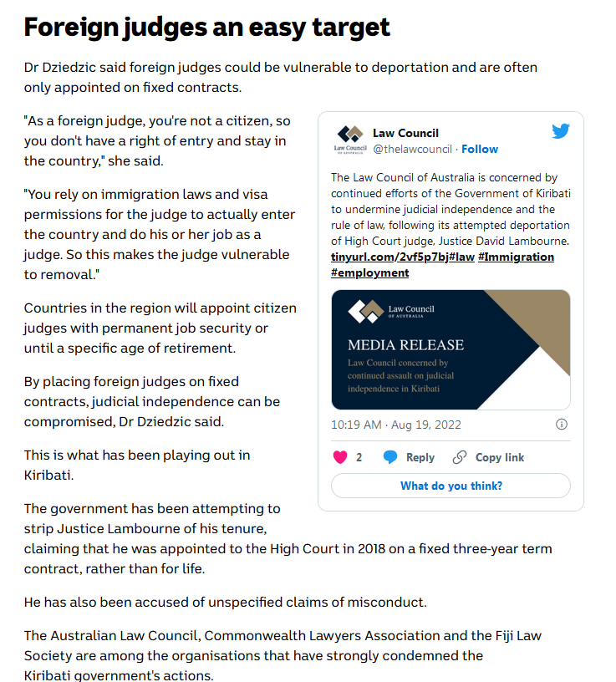
Task: Click the tweet body text about Kiribati
Action: pyautogui.click(x=450, y=209)
